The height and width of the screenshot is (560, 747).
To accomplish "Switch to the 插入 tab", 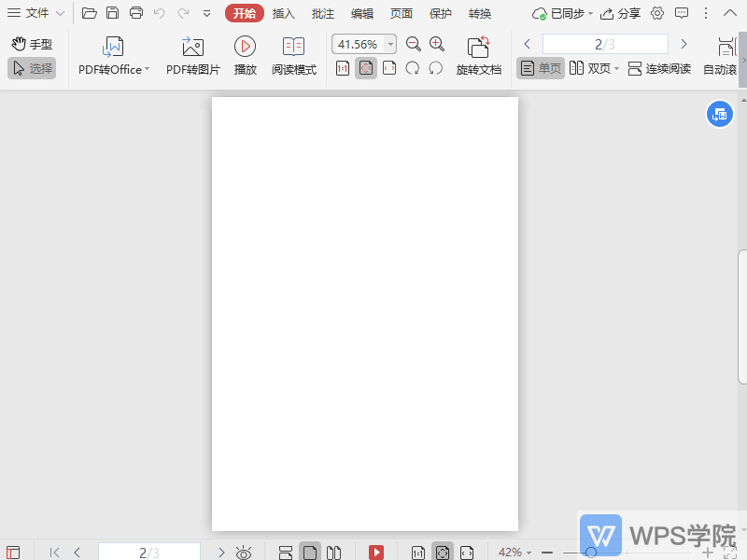I will [x=284, y=13].
